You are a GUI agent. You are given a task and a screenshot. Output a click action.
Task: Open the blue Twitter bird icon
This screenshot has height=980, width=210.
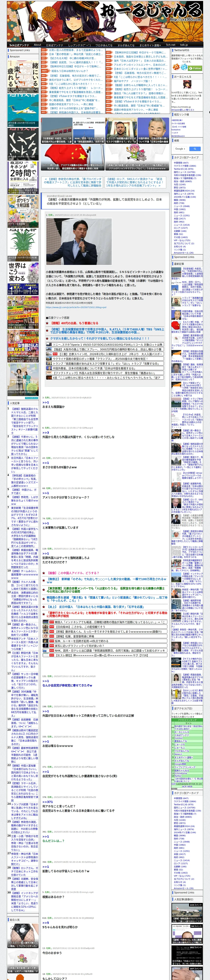coord(184,67)
